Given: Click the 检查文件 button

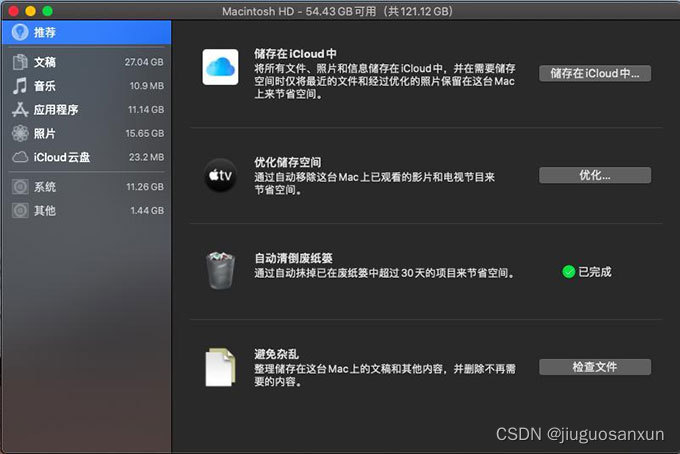Looking at the screenshot, I should [595, 367].
